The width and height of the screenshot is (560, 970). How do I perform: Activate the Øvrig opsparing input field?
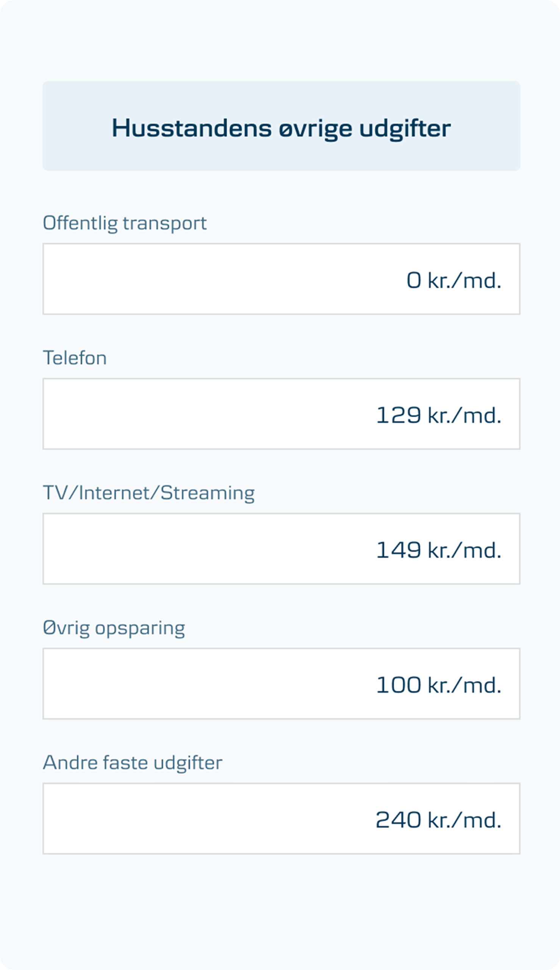[281, 684]
